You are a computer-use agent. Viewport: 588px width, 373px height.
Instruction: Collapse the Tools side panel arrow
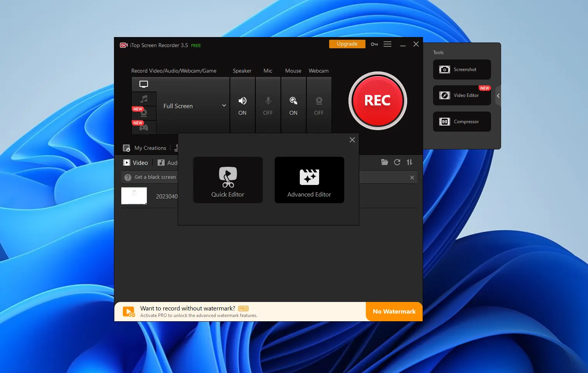498,96
